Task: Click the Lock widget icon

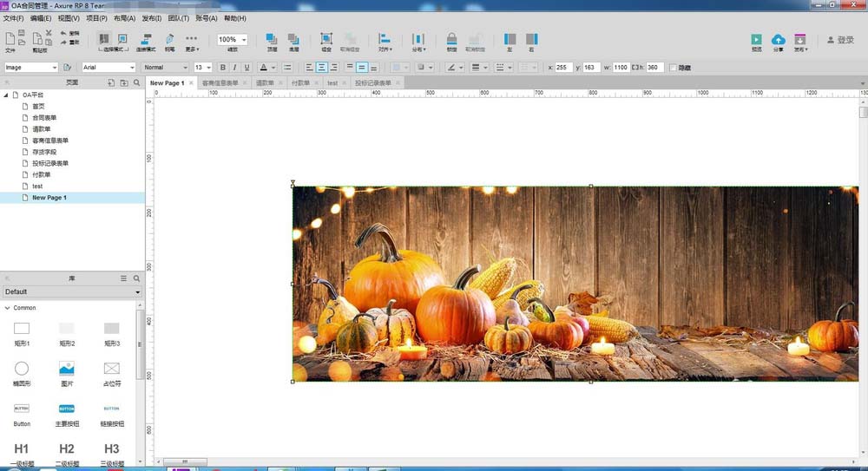Action: pos(451,39)
